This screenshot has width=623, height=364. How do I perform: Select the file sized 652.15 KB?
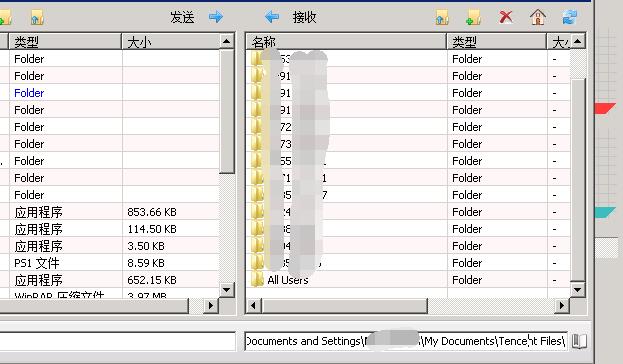pos(152,280)
